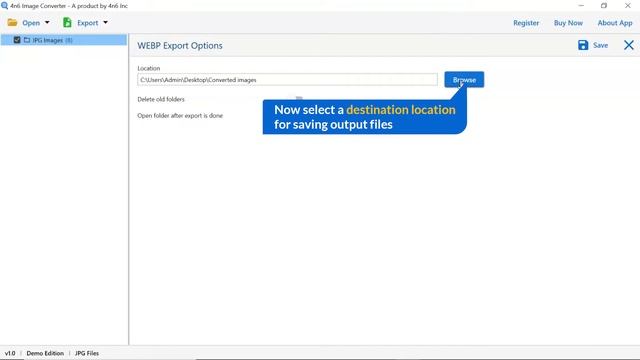Screen dimensions: 640x360
Task: Minimize the 4n6 Image Converter window
Action: coord(581,6)
